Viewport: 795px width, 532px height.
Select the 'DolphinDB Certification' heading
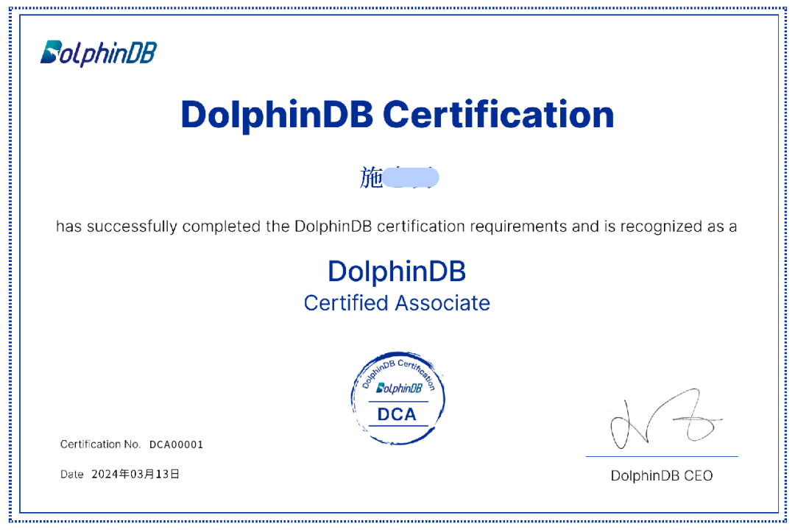pyautogui.click(x=397, y=115)
